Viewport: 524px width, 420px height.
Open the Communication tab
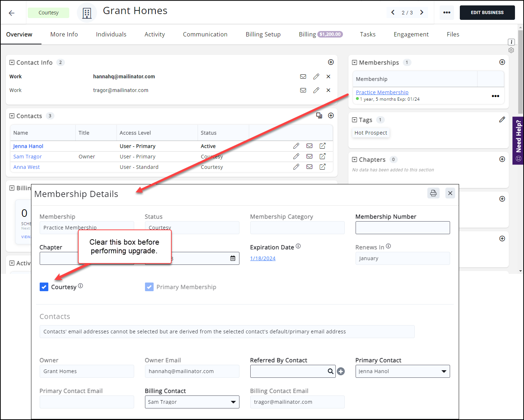pos(205,34)
